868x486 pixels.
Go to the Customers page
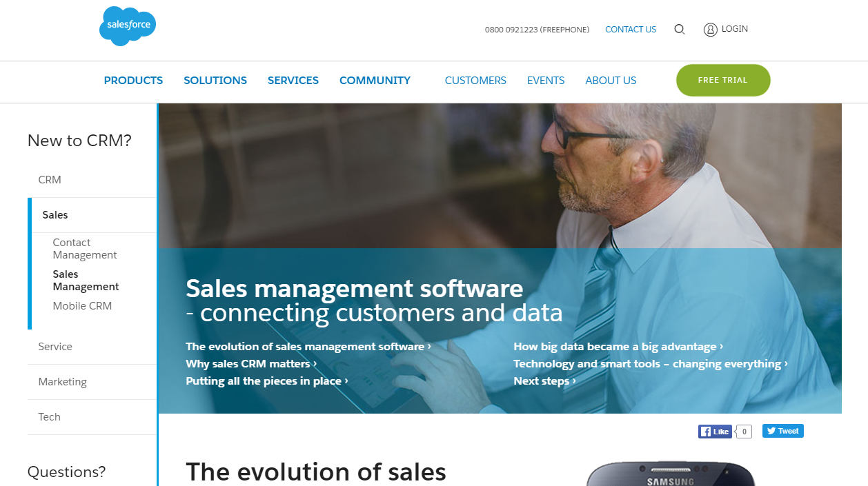pyautogui.click(x=475, y=81)
